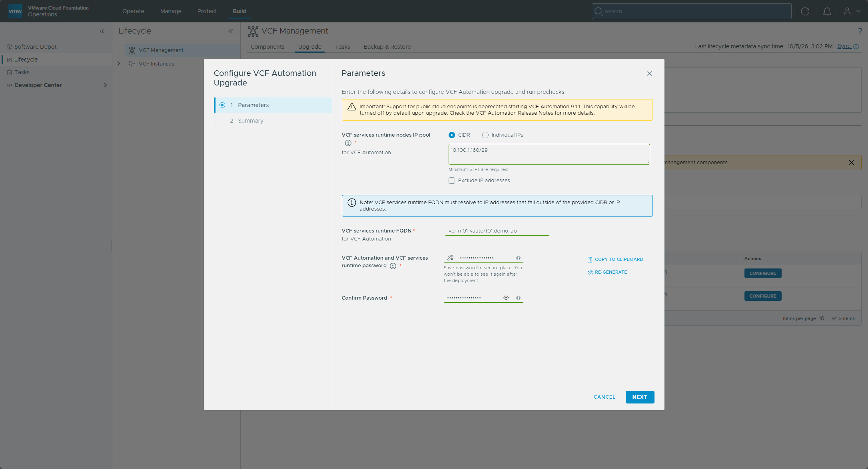Open the help question mark icon

click(860, 31)
